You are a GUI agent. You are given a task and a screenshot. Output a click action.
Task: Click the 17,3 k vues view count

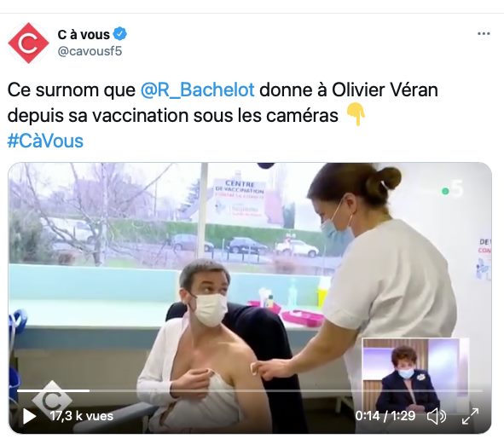[x=82, y=416]
